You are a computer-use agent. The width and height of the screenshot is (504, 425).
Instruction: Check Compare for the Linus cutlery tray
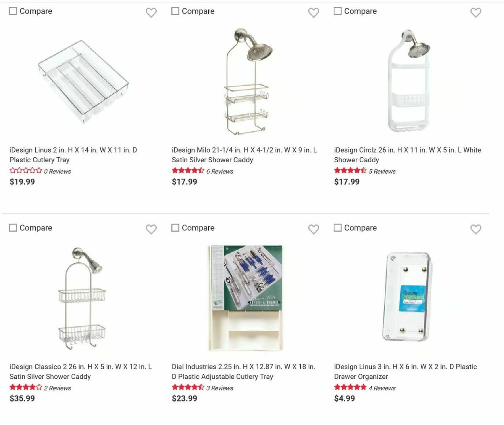coord(13,11)
